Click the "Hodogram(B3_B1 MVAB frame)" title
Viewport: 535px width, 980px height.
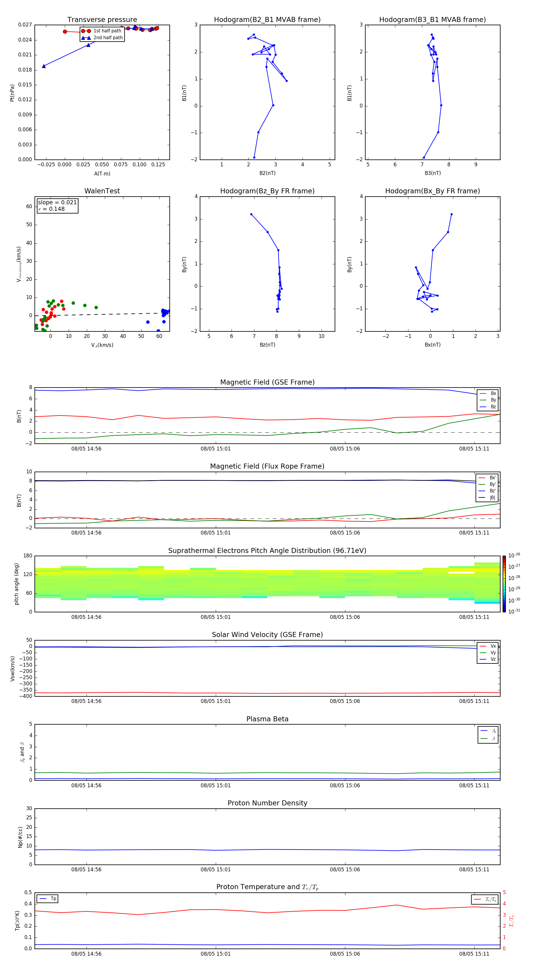click(432, 20)
